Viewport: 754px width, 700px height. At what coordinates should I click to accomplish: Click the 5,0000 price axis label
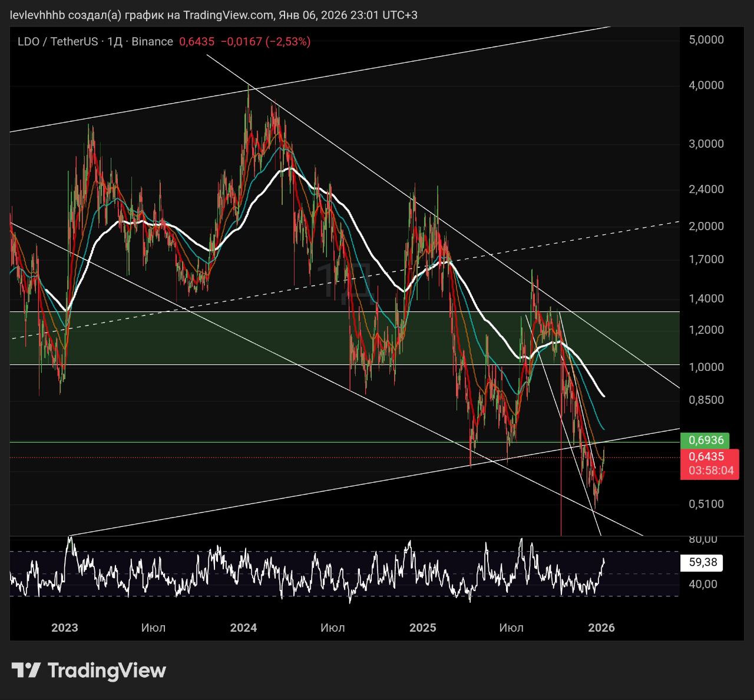point(706,40)
